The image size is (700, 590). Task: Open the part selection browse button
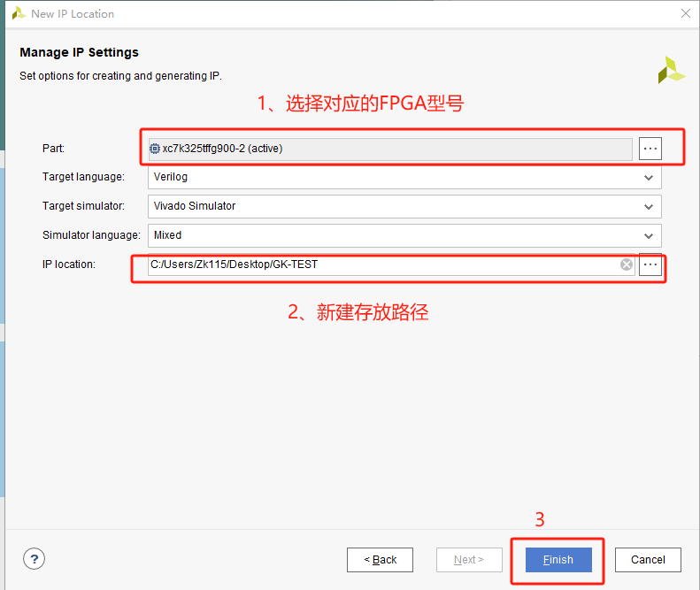(x=650, y=149)
